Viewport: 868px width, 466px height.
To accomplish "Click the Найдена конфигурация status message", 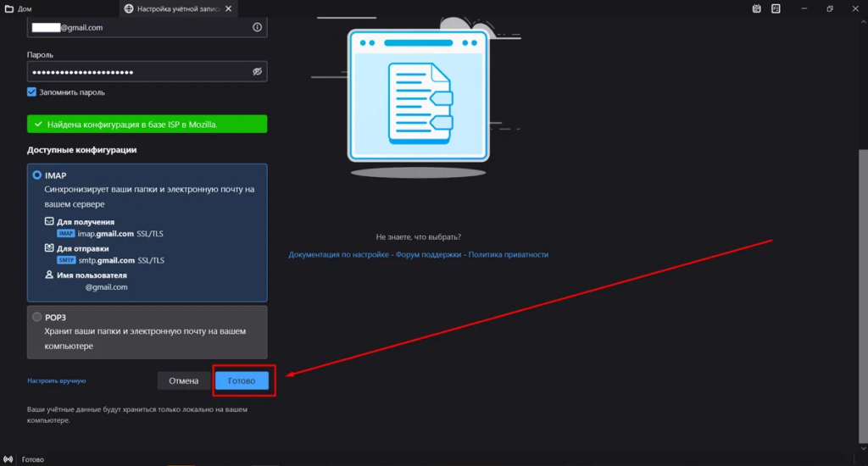I will tap(147, 124).
